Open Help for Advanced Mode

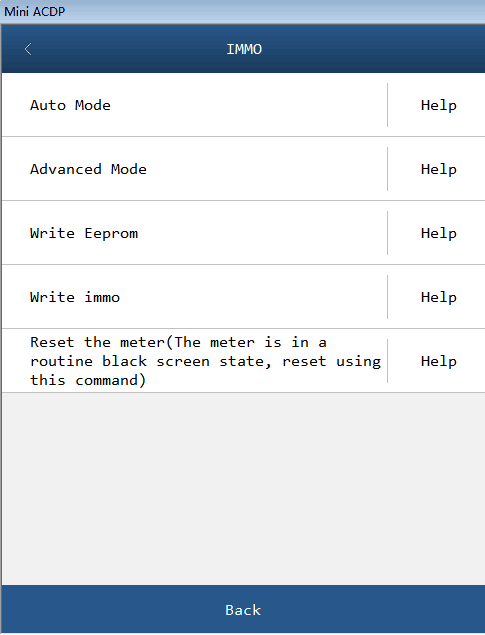(x=438, y=169)
